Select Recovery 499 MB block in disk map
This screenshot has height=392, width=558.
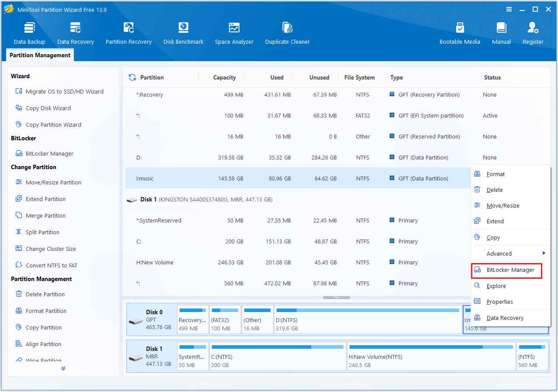(193, 319)
